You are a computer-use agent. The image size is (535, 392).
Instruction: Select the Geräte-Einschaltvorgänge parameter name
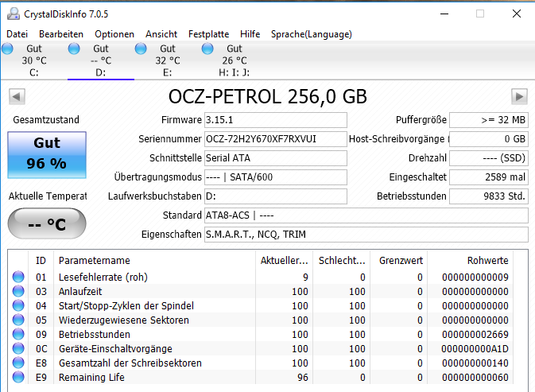point(115,349)
